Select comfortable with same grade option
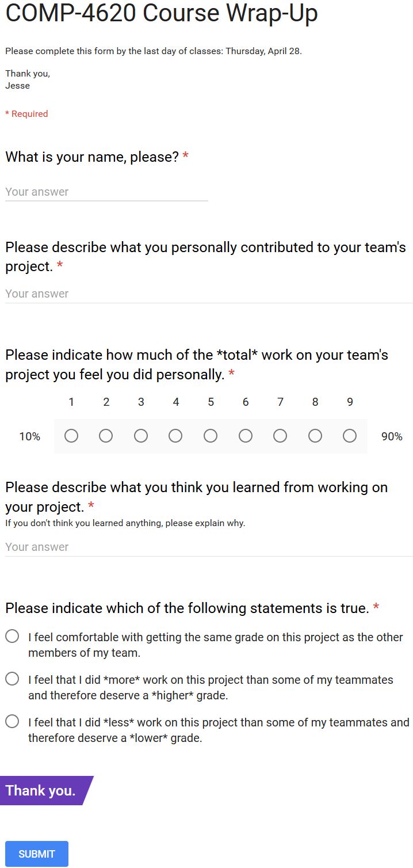 click(12, 636)
